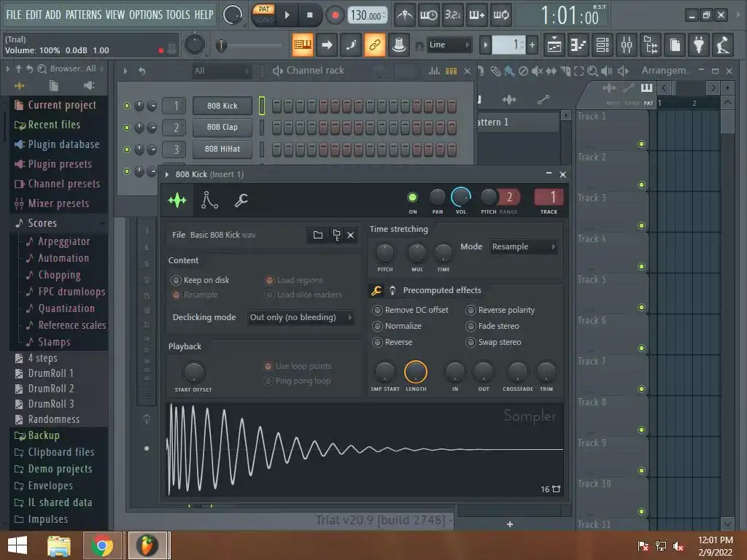This screenshot has width=747, height=560.
Task: Open the TOOLS menu
Action: tap(178, 15)
